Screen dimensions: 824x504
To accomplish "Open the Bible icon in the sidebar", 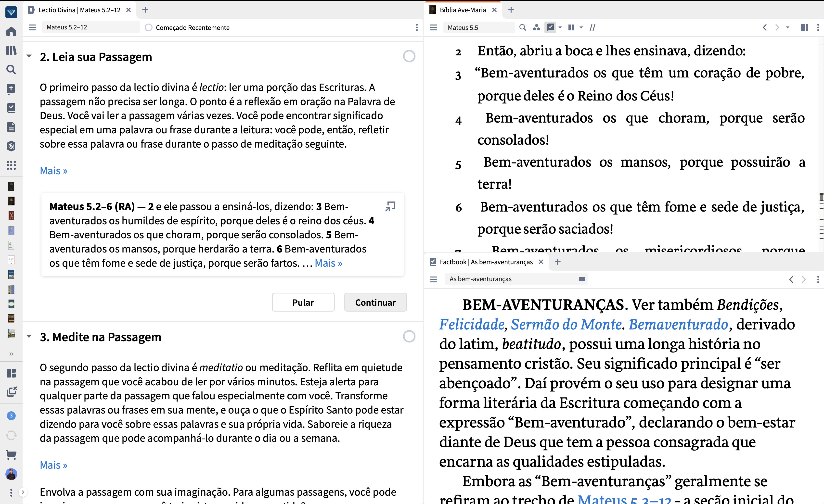I will (11, 88).
